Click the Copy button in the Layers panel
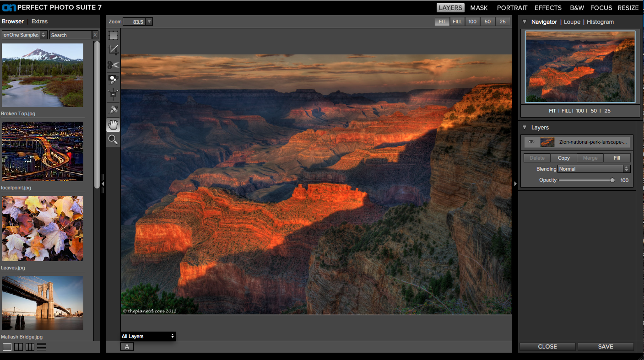Screen dimensions: 644x360 563,157
